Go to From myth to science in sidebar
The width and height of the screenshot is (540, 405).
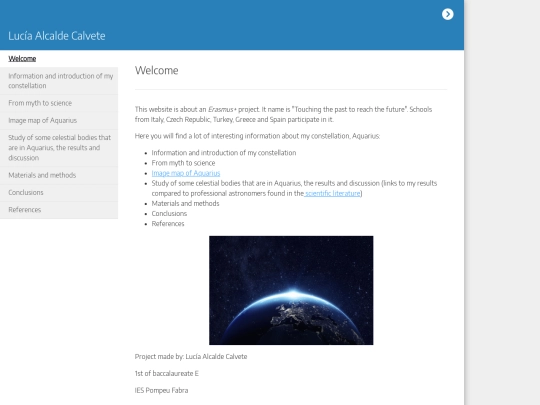(x=59, y=103)
